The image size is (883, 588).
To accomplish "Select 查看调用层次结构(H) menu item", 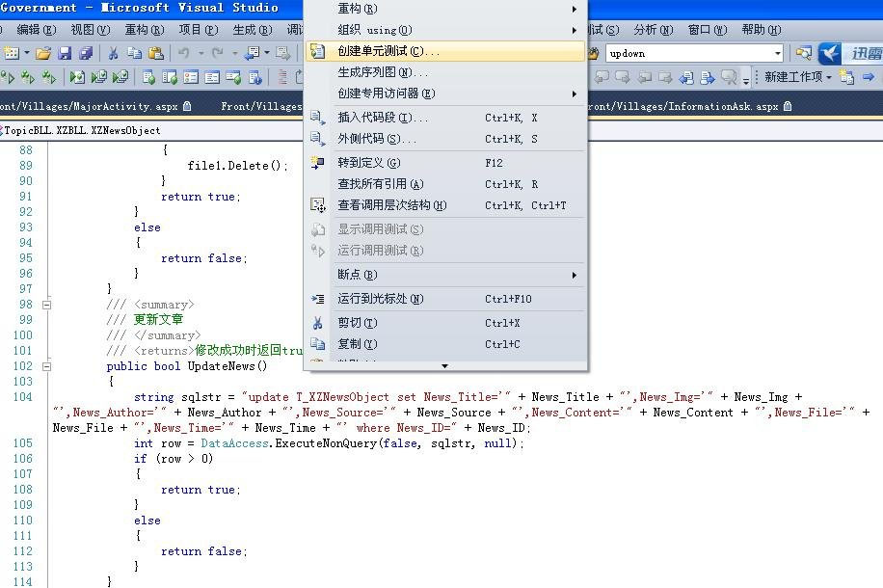I will tap(445, 205).
